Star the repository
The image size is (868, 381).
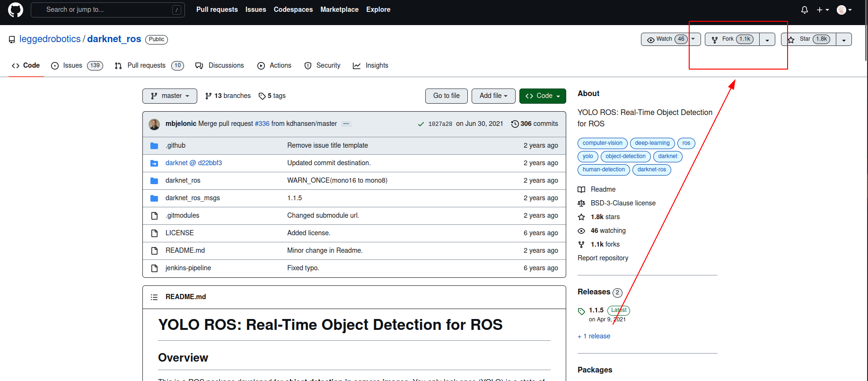coord(809,39)
